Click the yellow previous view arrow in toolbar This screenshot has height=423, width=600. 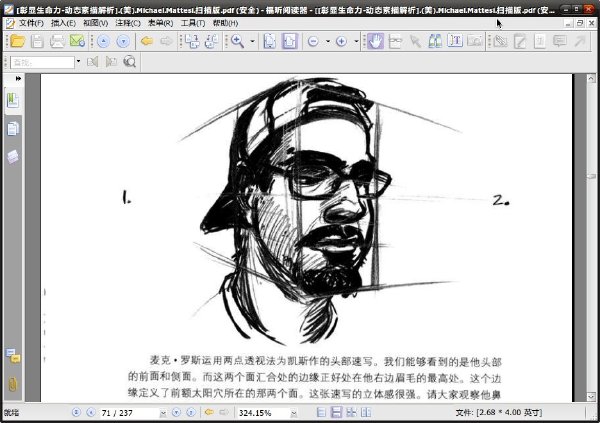click(x=147, y=41)
